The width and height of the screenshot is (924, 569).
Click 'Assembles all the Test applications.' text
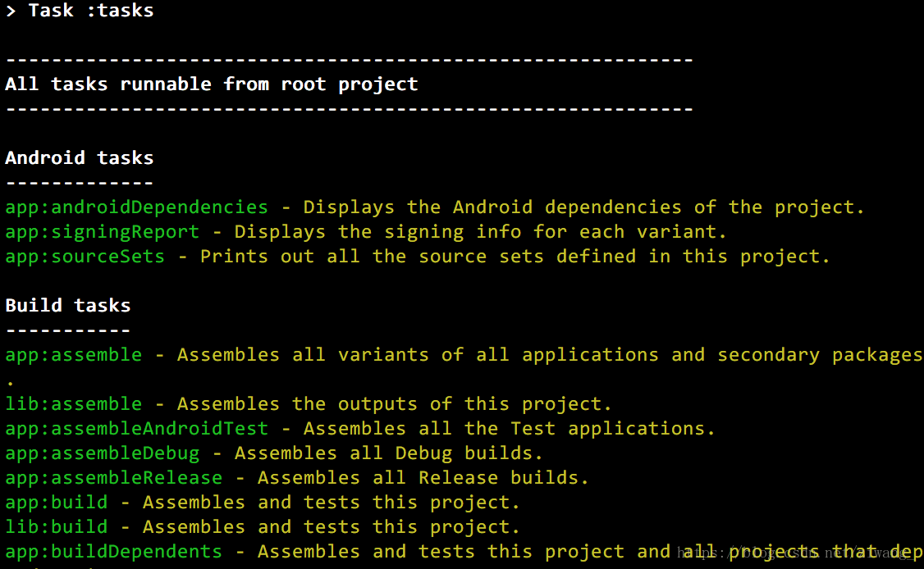(x=509, y=429)
